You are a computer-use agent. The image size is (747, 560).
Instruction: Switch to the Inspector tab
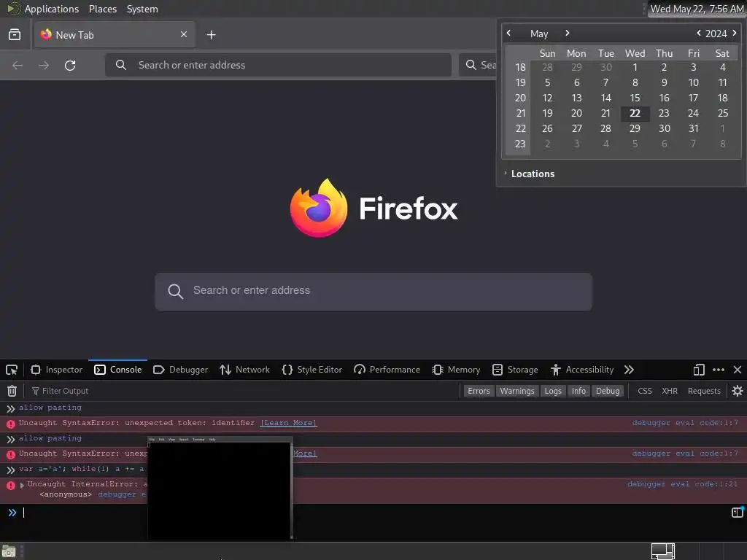coord(57,370)
